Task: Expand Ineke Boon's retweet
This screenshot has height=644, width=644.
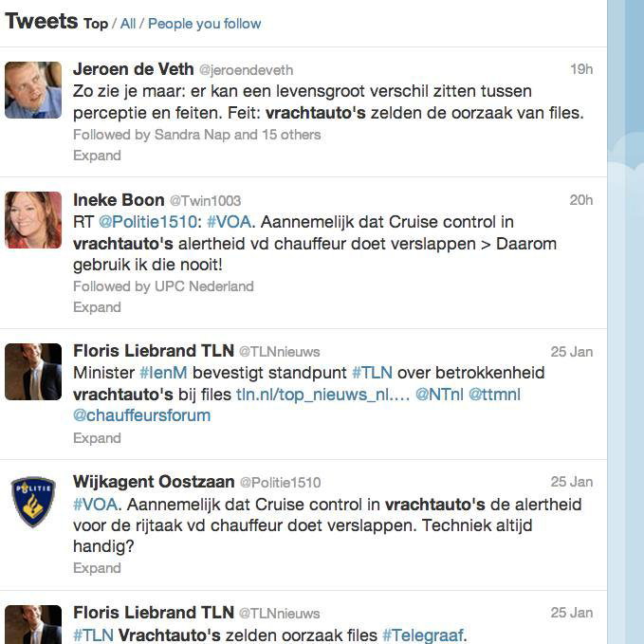Action: [97, 306]
